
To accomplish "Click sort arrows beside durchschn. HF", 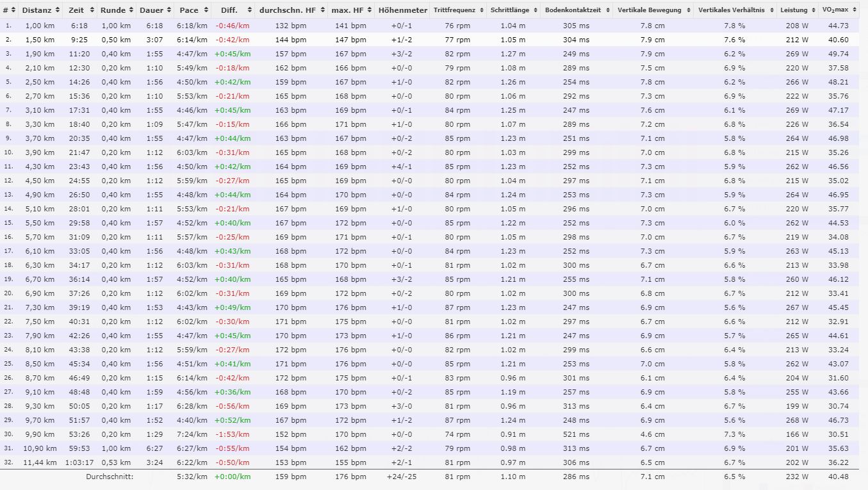I will (321, 11).
